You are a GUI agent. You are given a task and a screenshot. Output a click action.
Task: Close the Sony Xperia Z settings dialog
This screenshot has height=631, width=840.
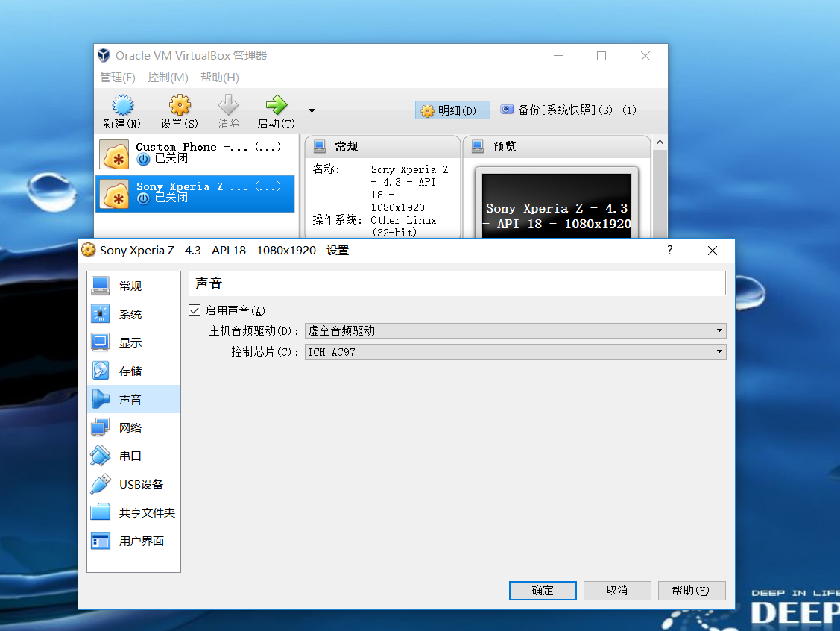point(713,251)
